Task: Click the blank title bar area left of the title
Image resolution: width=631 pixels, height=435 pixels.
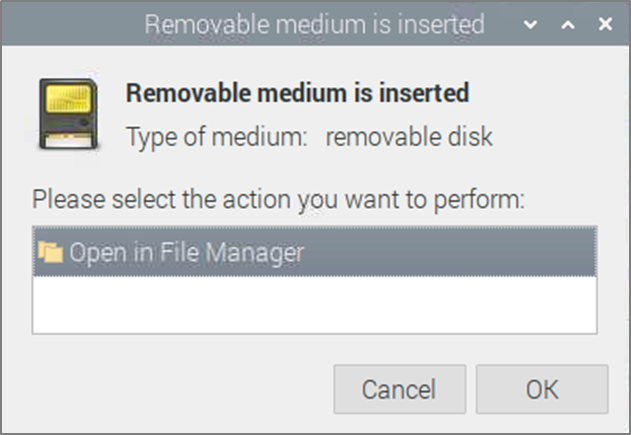Action: 72,24
